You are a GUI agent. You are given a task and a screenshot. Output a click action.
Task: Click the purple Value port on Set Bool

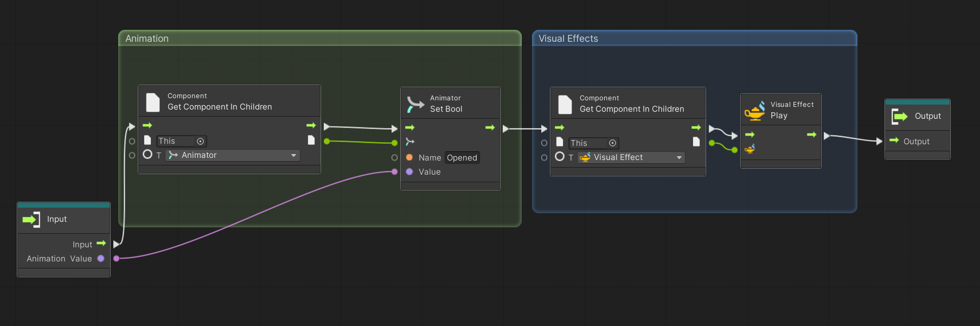pos(409,172)
